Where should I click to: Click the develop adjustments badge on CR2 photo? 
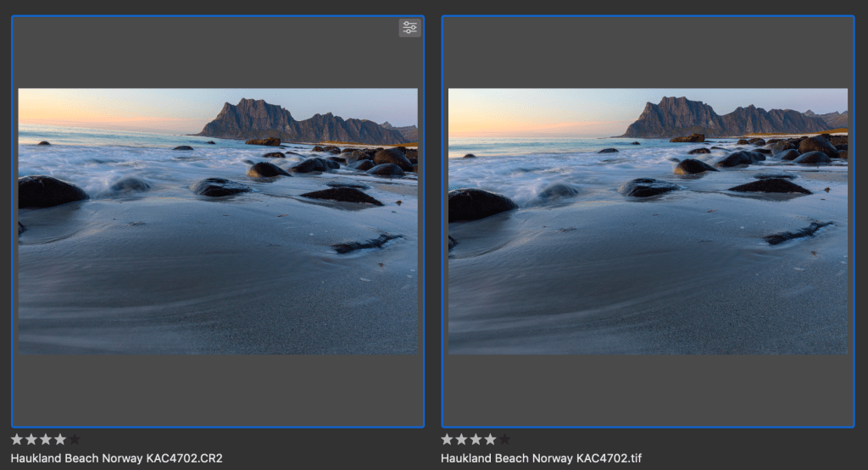(409, 28)
